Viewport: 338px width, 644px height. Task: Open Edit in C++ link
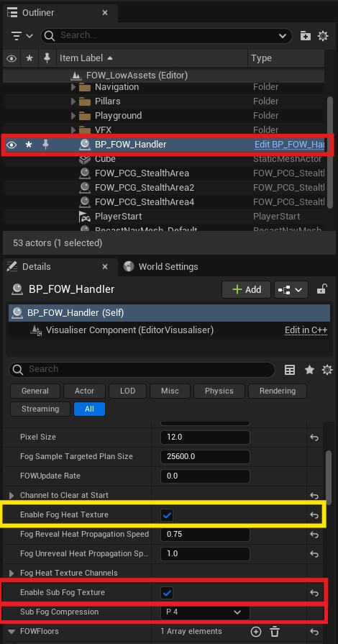(x=306, y=330)
